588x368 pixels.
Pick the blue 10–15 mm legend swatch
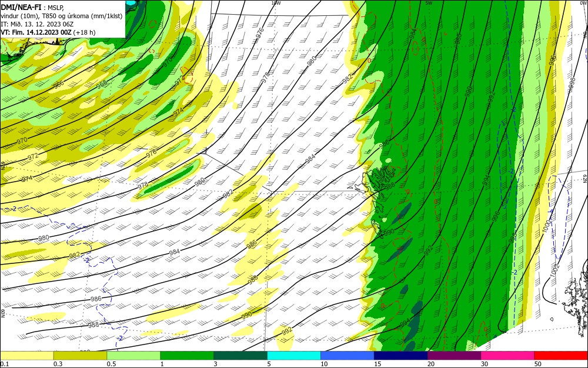[348, 356]
